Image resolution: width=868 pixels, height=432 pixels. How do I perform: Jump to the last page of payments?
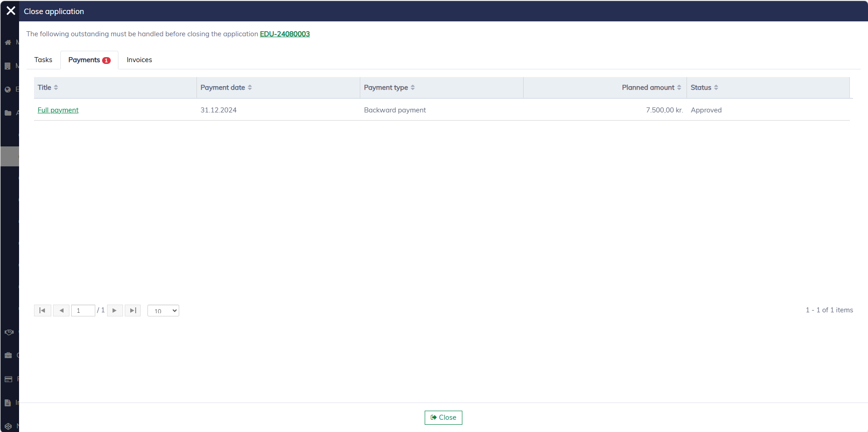point(132,311)
